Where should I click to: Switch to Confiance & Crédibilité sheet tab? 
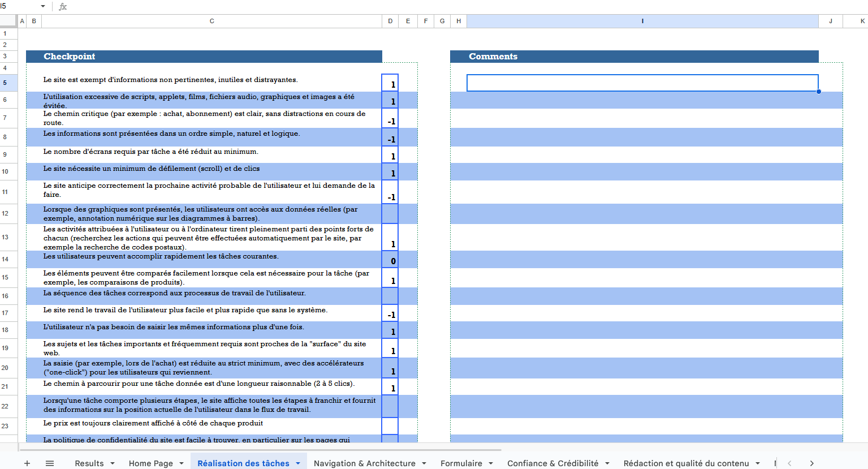click(552, 463)
